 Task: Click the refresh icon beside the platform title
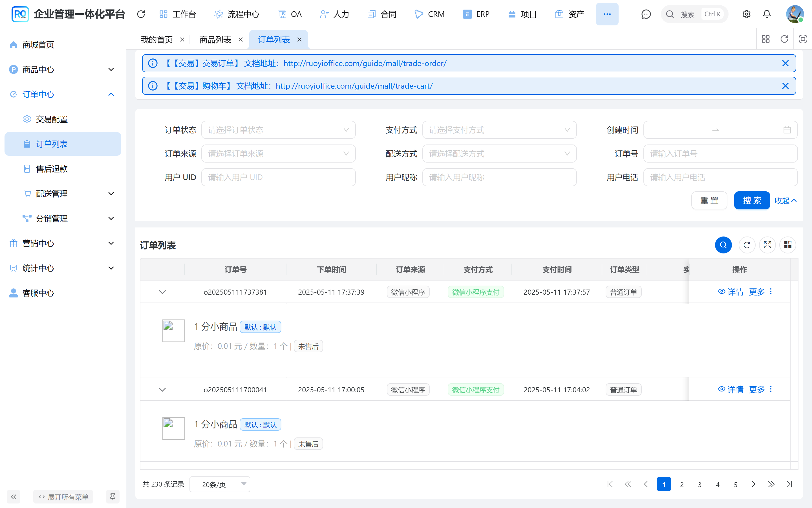[141, 14]
